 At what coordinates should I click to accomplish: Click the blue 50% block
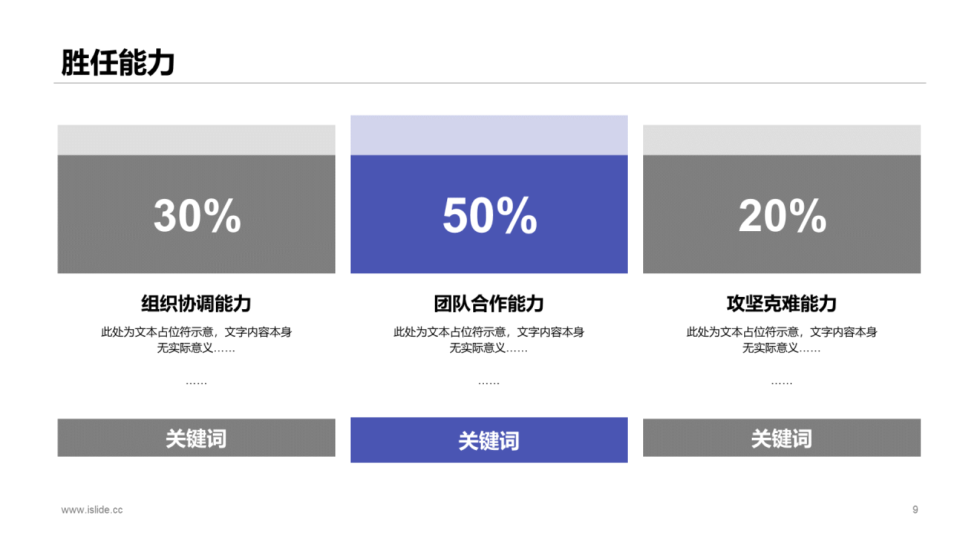(x=489, y=214)
